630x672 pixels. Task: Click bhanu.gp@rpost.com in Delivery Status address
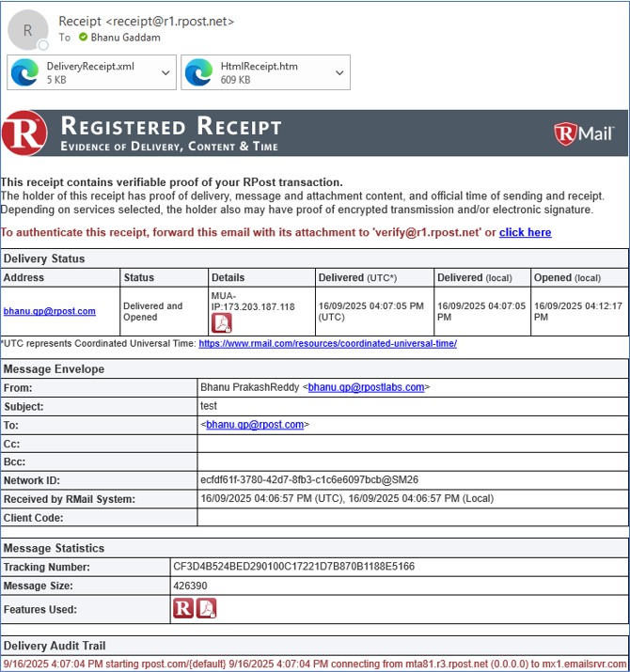[x=49, y=311]
